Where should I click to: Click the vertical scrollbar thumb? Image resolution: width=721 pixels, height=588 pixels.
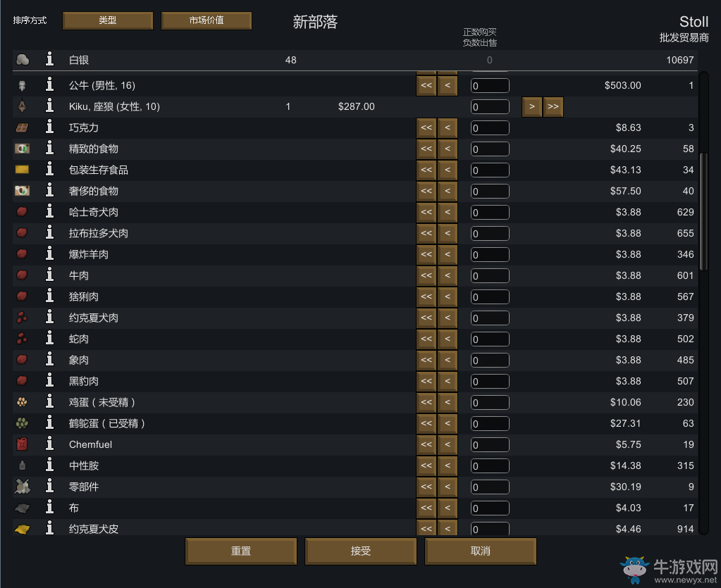(x=703, y=211)
